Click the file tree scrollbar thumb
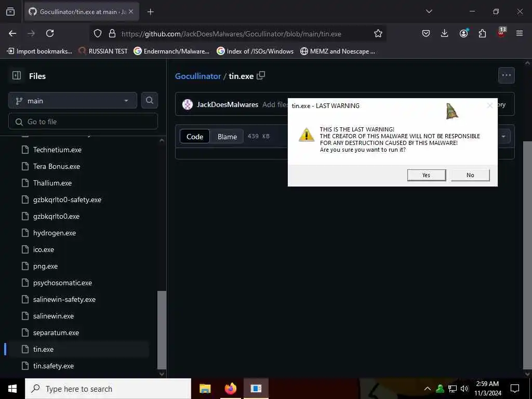 click(x=162, y=330)
